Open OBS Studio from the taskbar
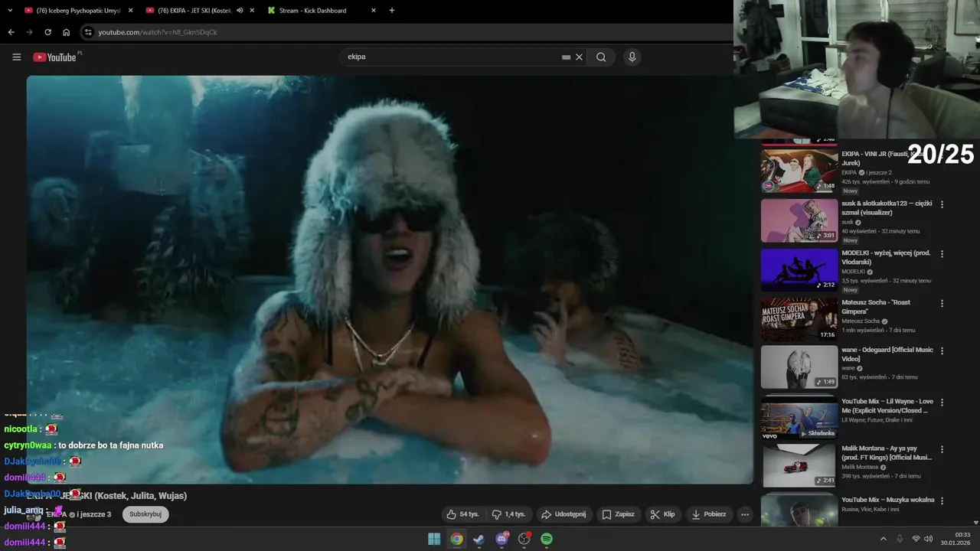The image size is (980, 551). (x=524, y=539)
